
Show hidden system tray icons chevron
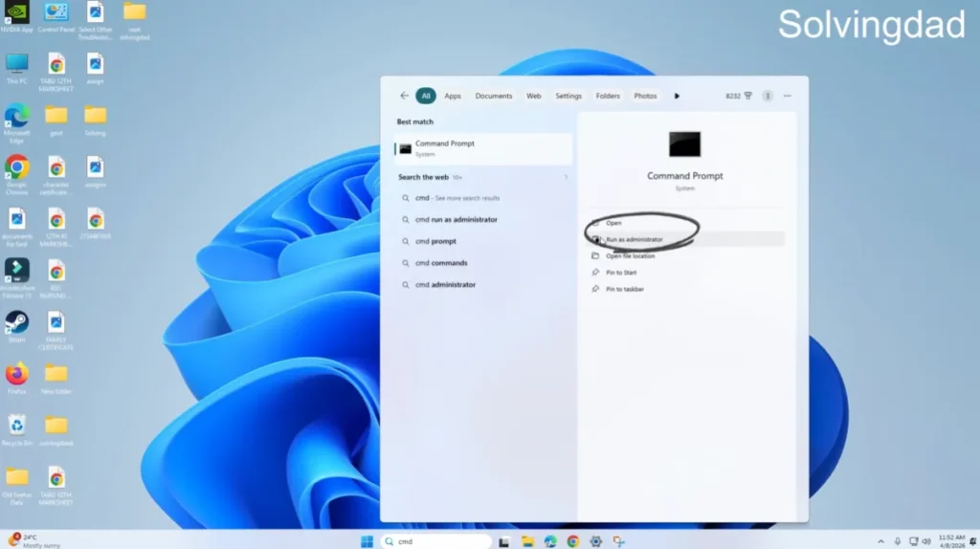[897, 541]
